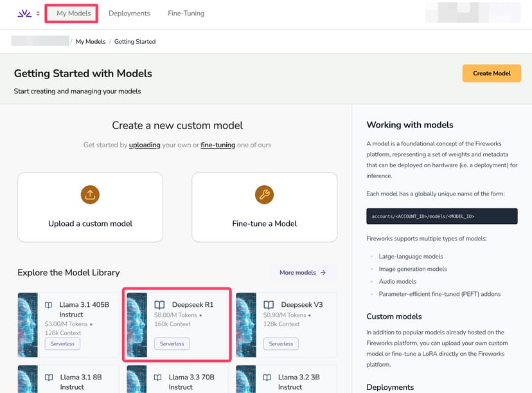Click book icon next to Deepseek V3

(269, 305)
